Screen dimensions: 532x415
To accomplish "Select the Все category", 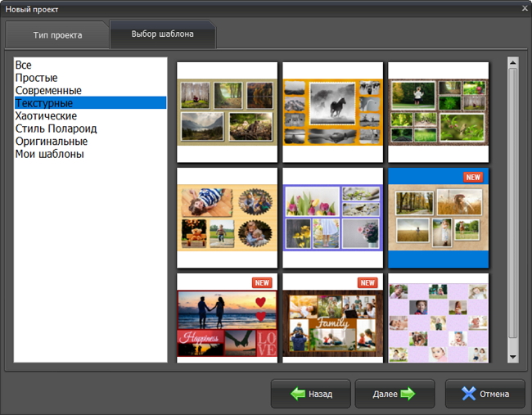I will tap(90, 65).
